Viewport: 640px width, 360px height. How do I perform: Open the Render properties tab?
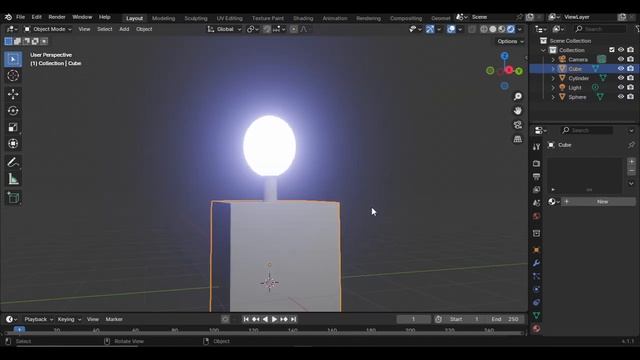pos(536,163)
